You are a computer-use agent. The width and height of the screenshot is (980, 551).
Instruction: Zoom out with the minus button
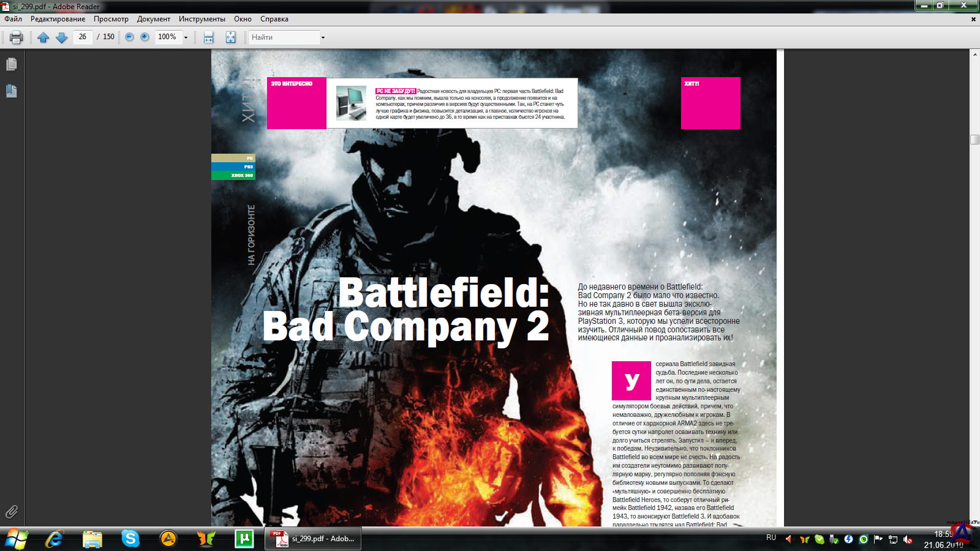coord(129,37)
